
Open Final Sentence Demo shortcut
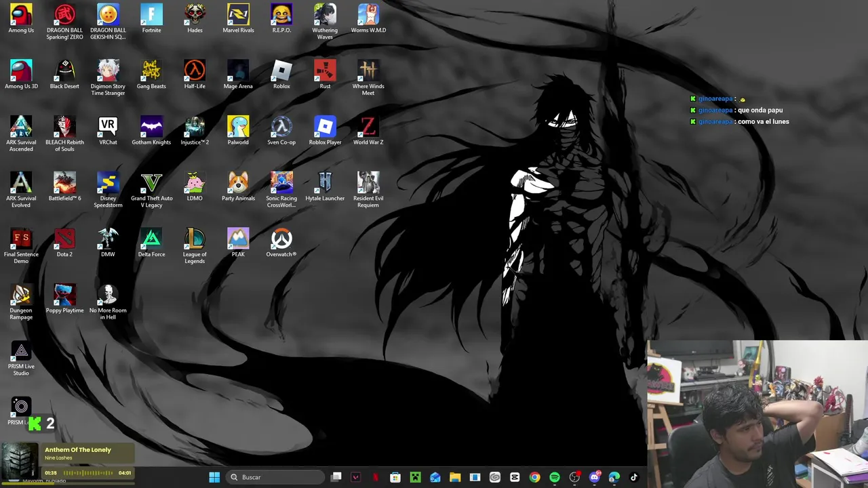[21, 247]
